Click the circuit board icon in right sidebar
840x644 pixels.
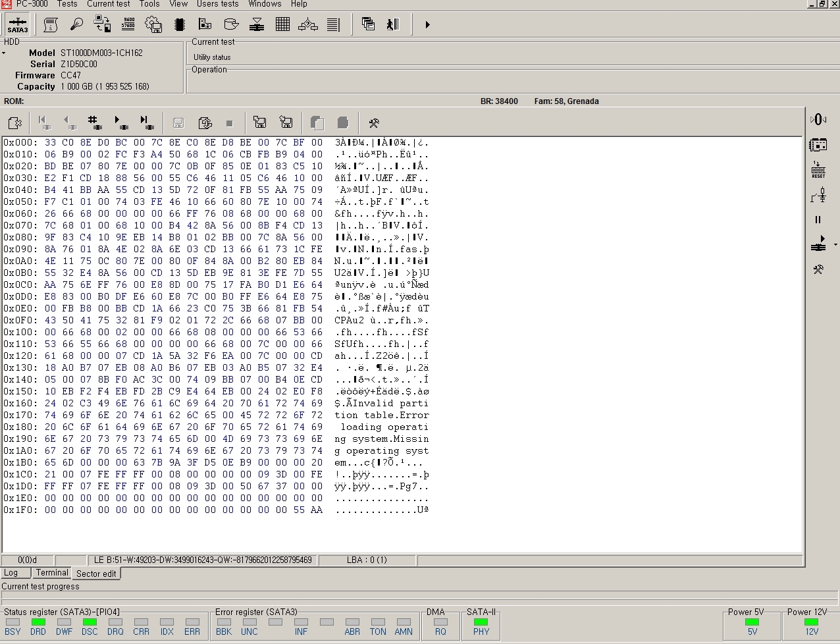[818, 144]
